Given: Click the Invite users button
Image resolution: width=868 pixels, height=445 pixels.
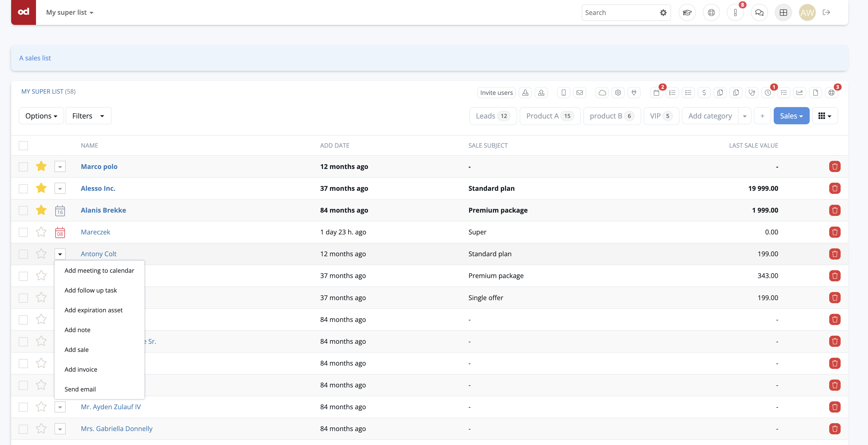Looking at the screenshot, I should 496,92.
